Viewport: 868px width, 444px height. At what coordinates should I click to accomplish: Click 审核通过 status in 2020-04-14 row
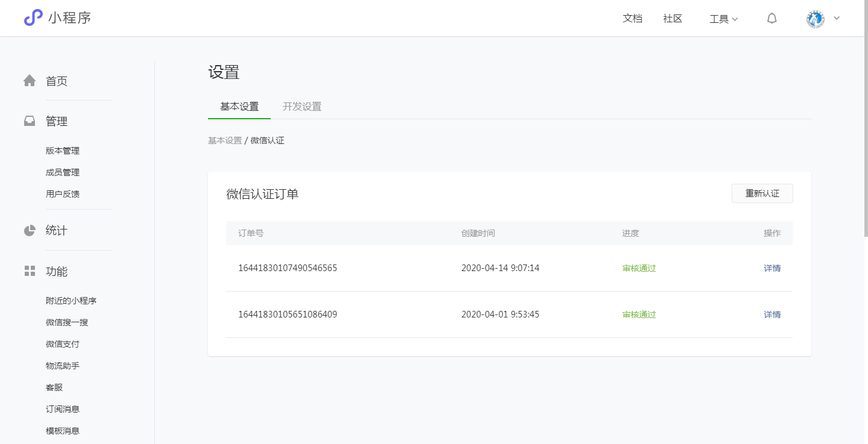click(x=639, y=268)
